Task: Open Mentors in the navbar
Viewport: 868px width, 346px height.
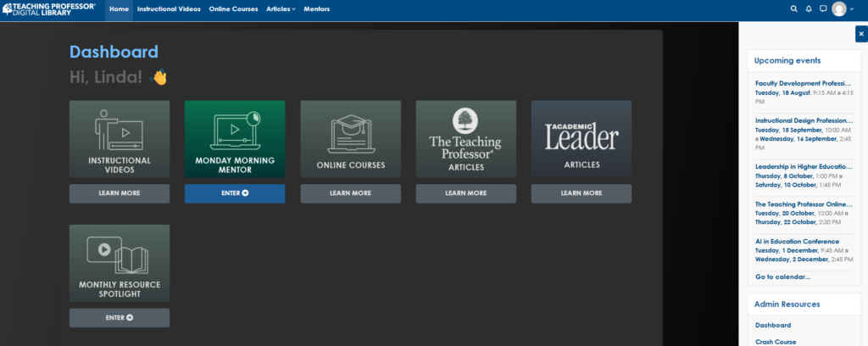Action: click(317, 9)
